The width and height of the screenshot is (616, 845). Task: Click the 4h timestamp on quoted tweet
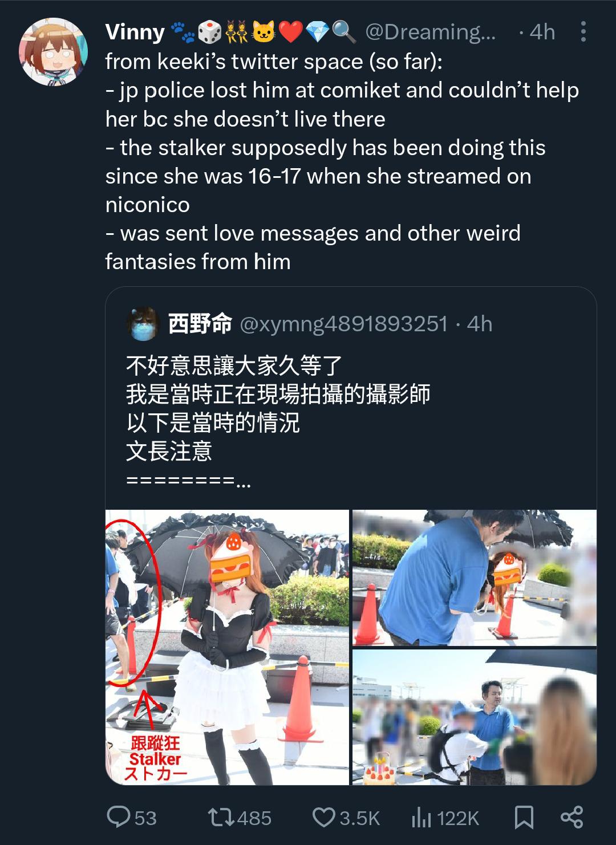tap(479, 324)
